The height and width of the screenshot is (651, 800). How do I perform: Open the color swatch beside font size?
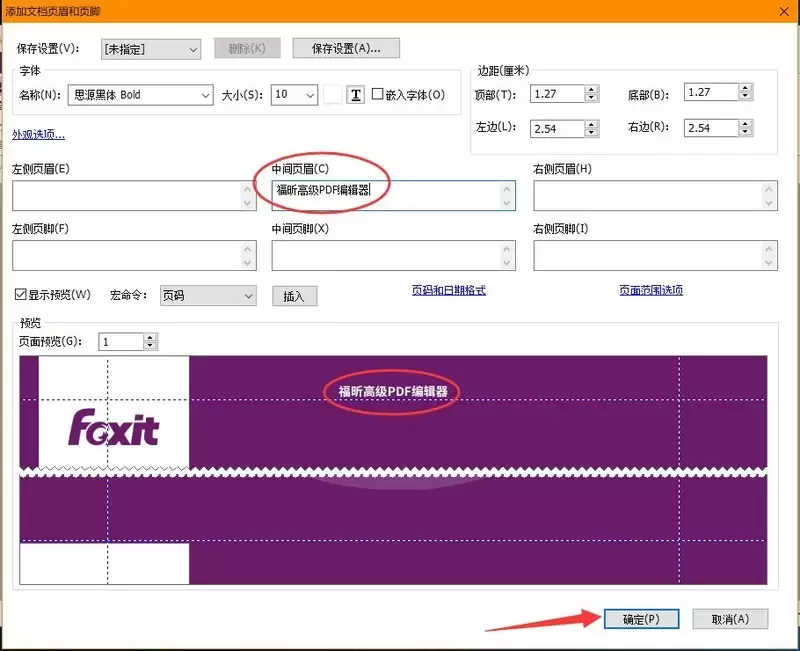[x=330, y=94]
